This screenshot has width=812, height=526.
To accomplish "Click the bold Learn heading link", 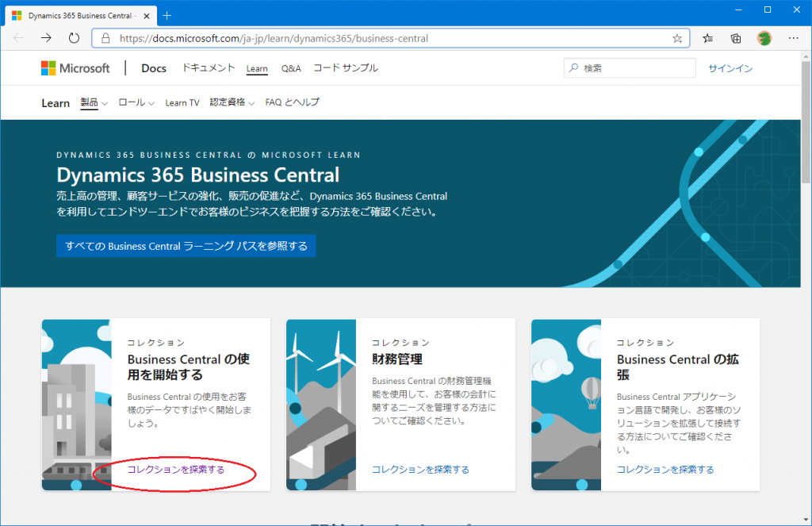I will coord(56,103).
